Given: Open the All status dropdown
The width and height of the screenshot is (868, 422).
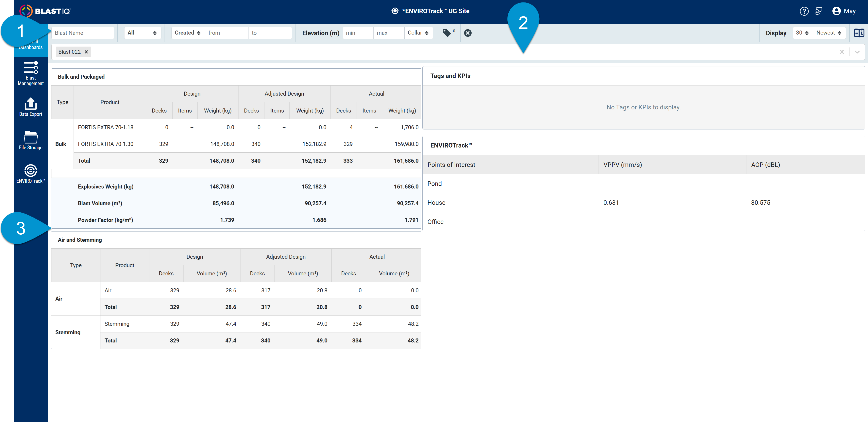Looking at the screenshot, I should click(x=143, y=33).
